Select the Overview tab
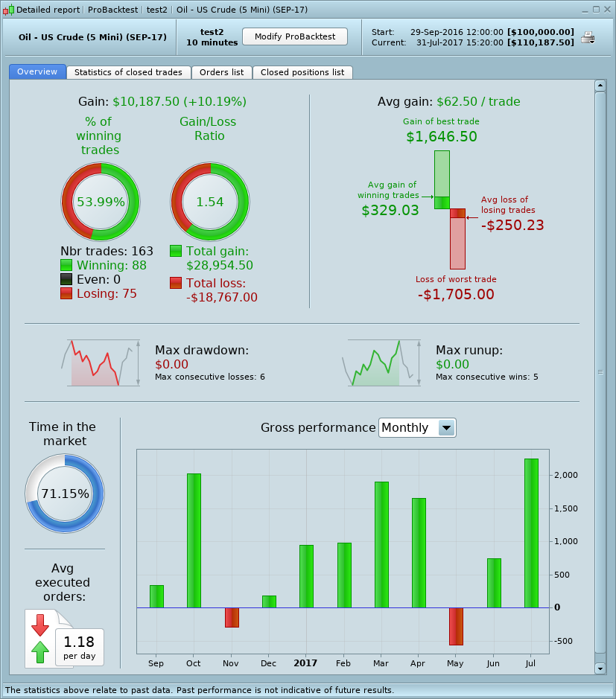 click(x=37, y=71)
